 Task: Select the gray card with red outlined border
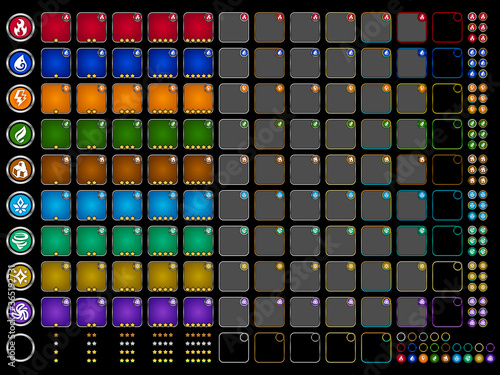[x=412, y=28]
